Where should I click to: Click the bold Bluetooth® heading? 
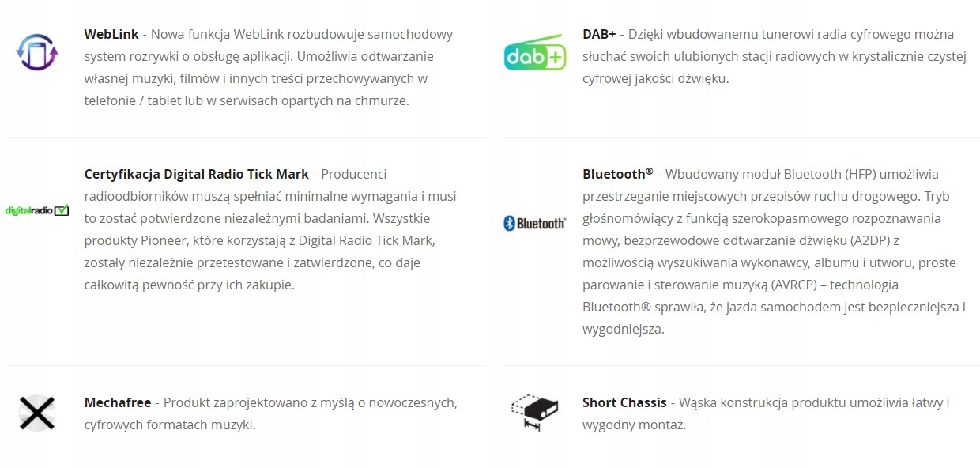click(617, 174)
